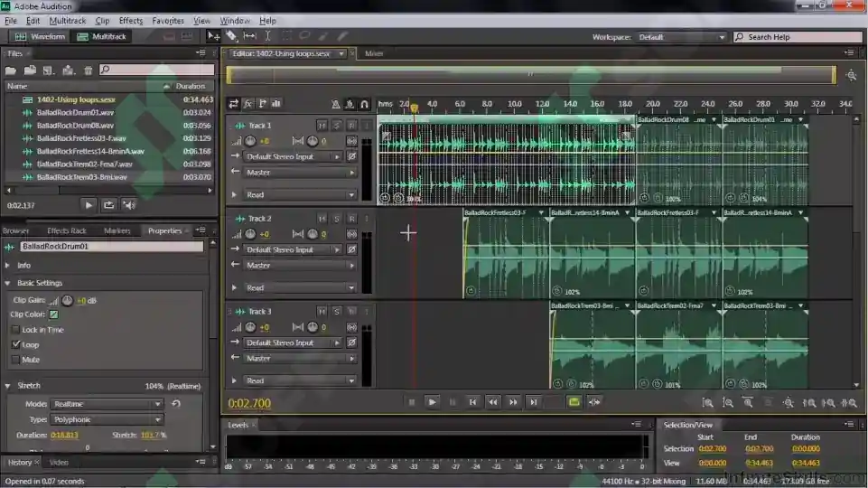Viewport: 868px width, 488px height.
Task: Expand the Info section in Properties
Action: tap(8, 266)
